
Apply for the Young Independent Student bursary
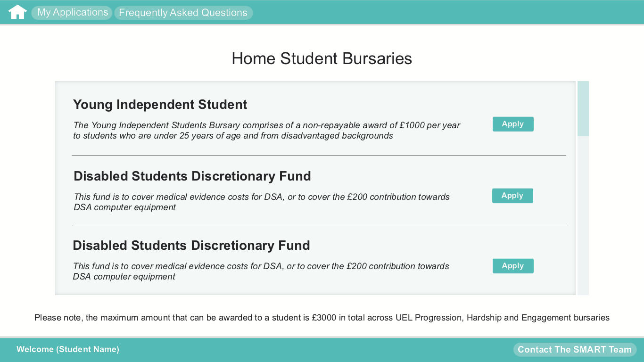pos(513,123)
